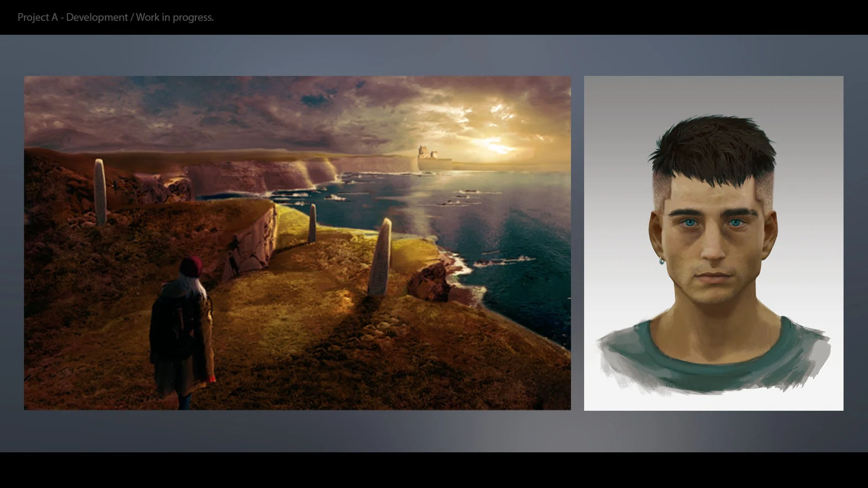The image size is (868, 488).
Task: Click the character's nose in portrait
Action: click(x=713, y=251)
